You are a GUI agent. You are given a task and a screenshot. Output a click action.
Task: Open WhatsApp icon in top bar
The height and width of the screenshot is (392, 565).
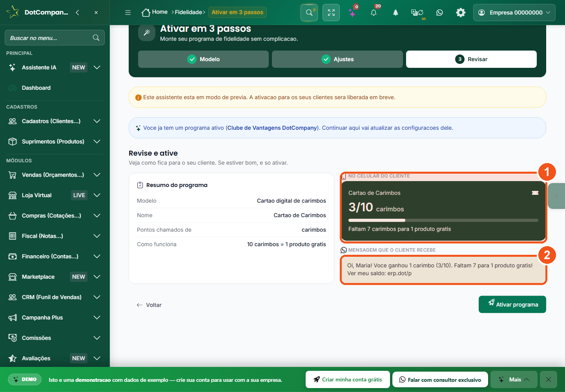[439, 13]
